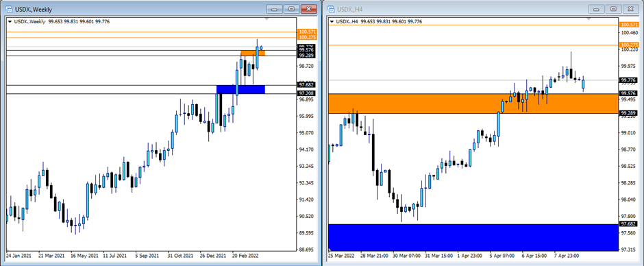Viewport: 644px width, 266px height.
Task: Expand the dropdown arrow beside USDX.,H4 label
Action: pos(332,22)
